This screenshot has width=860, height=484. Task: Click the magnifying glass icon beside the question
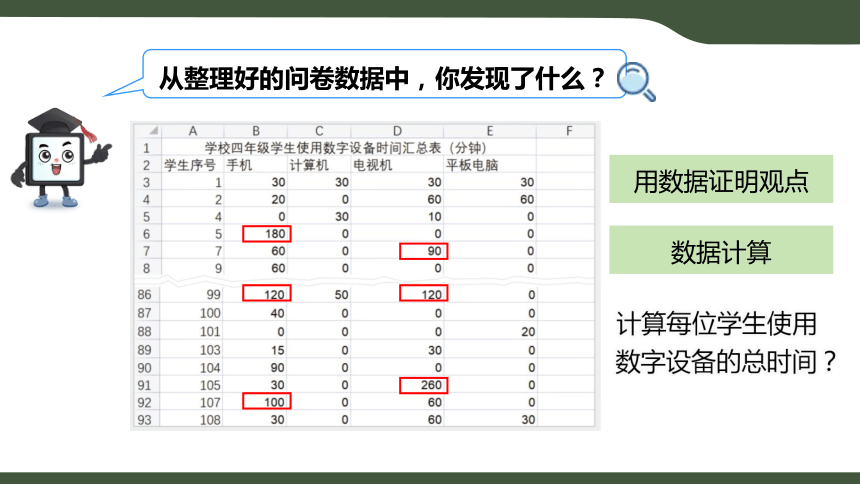pyautogui.click(x=636, y=82)
